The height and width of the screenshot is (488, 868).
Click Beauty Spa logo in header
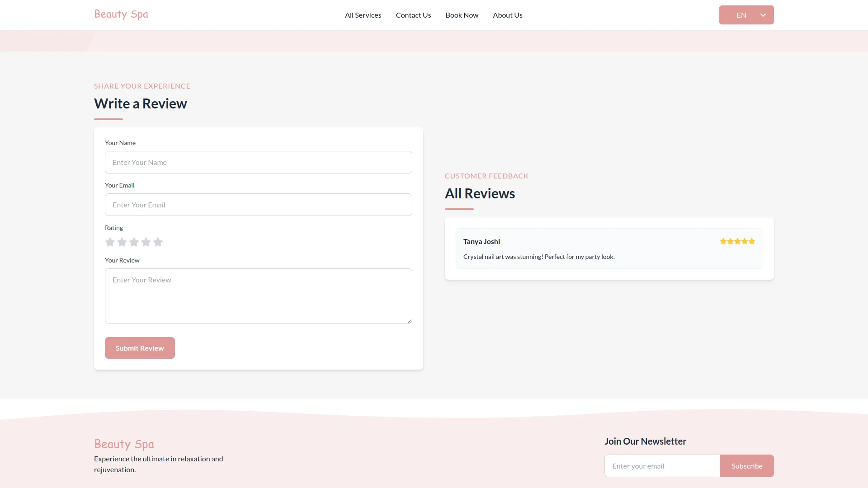(x=121, y=14)
